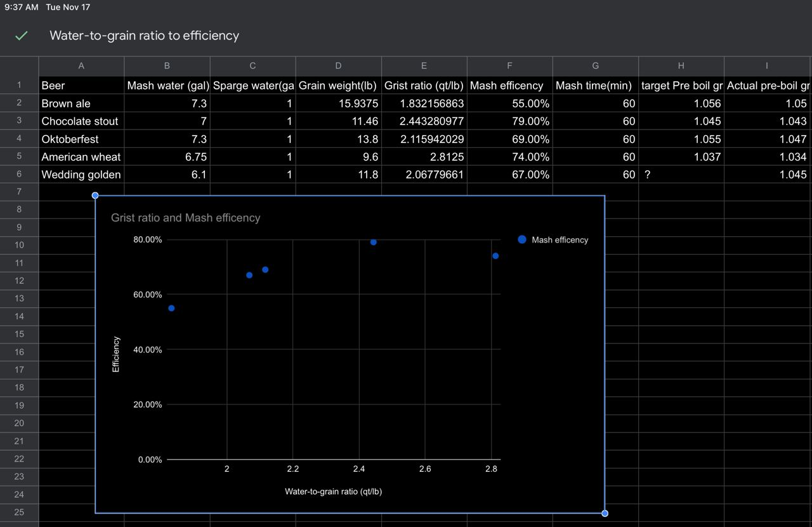This screenshot has height=527, width=812.
Task: Tap the 'Tue Nov 17' date in status bar
Action: (x=68, y=7)
